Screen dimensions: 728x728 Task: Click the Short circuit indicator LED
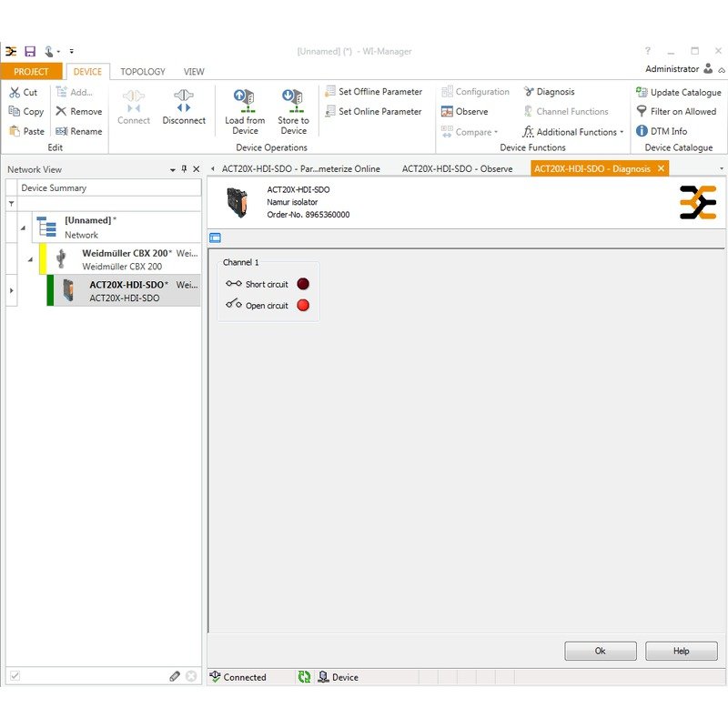pos(303,284)
